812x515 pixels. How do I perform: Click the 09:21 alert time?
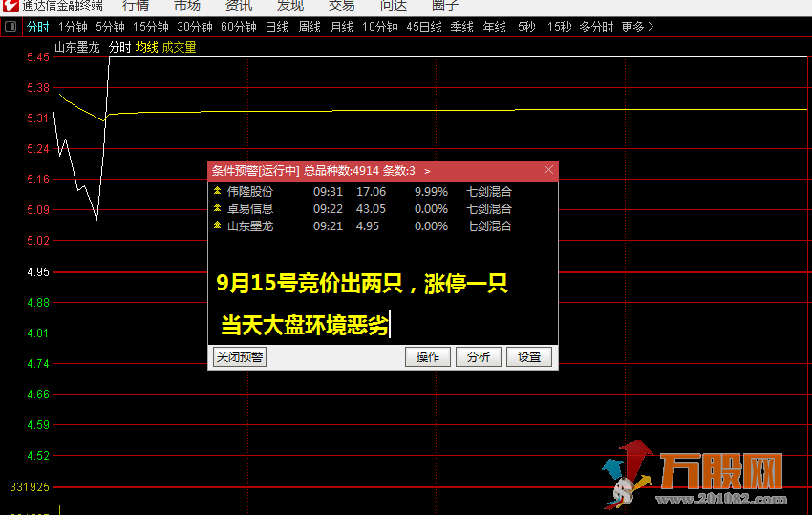pyautogui.click(x=328, y=225)
